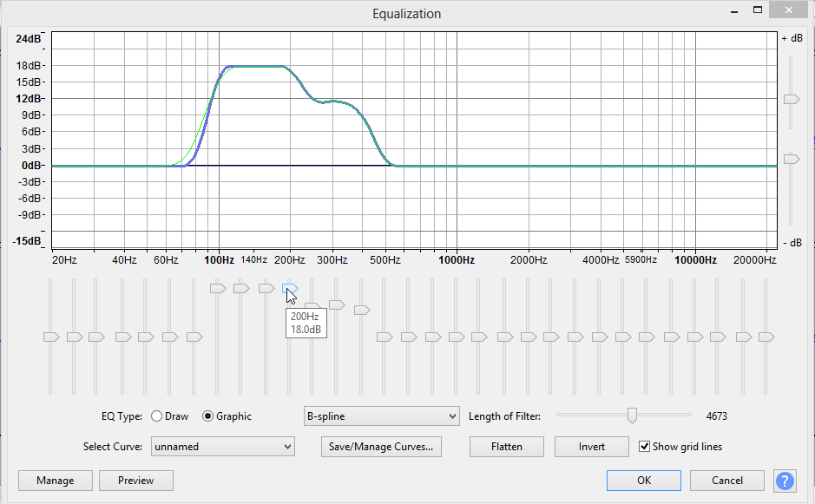Select the Graphic EQ type
The image size is (815, 504).
point(207,416)
